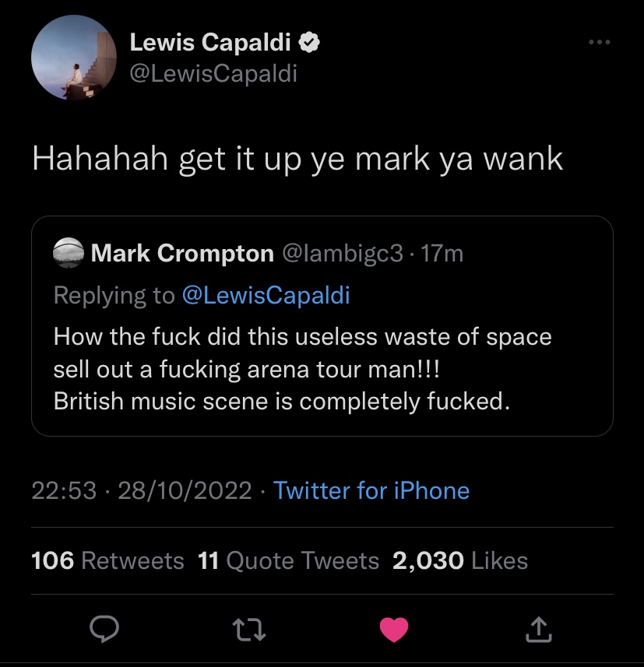
Task: Tap the retweet arrows icon
Action: point(249,630)
